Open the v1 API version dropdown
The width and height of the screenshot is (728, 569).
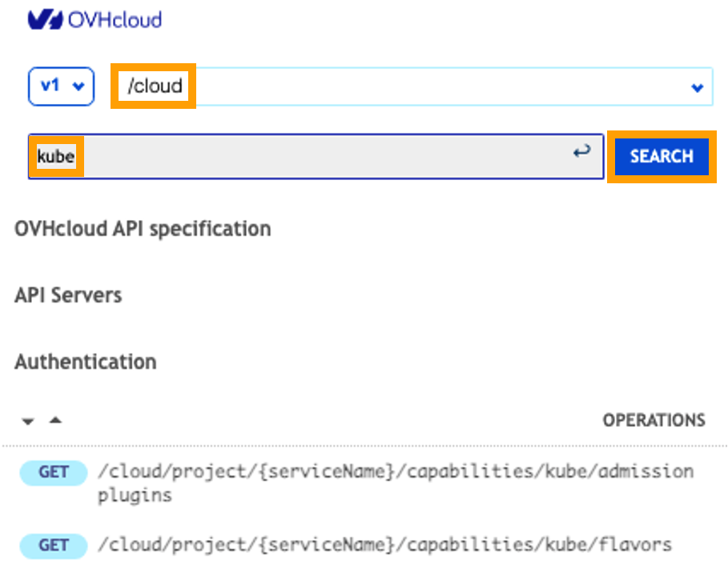tap(61, 86)
